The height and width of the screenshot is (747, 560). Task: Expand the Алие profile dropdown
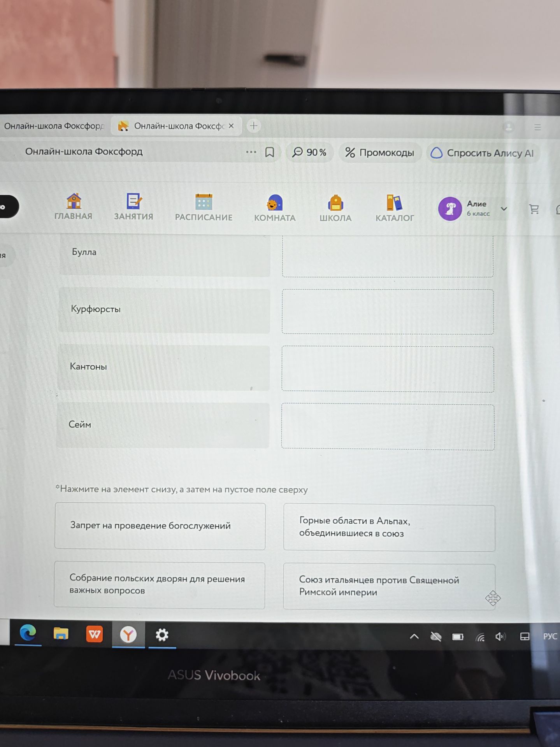pyautogui.click(x=504, y=209)
